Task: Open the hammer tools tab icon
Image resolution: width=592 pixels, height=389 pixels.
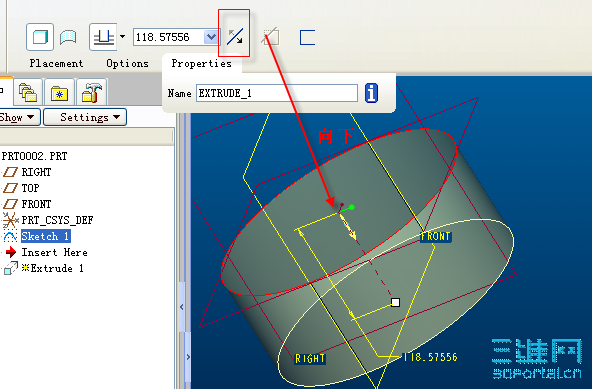Action: (x=92, y=92)
